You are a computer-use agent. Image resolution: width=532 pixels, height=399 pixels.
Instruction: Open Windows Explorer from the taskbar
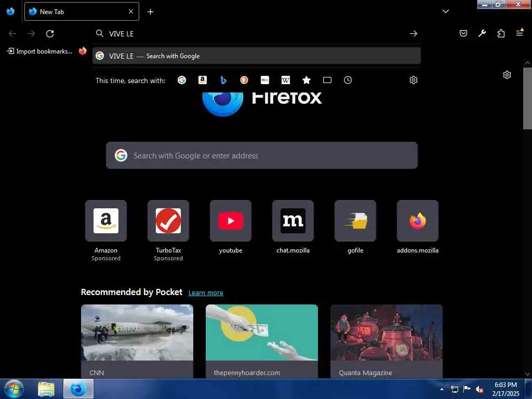[46, 389]
